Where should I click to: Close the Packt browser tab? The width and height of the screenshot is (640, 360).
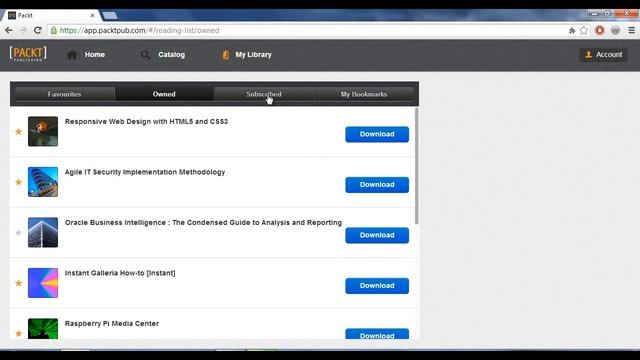pos(93,15)
